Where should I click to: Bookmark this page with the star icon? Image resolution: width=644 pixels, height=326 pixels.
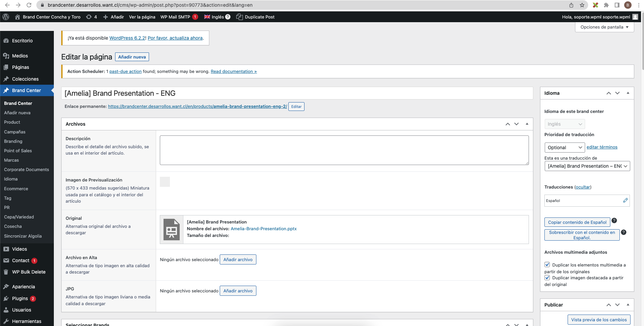[x=582, y=5]
